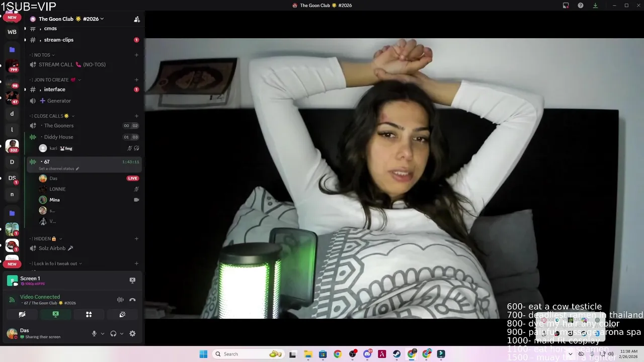Open the activities launcher
The height and width of the screenshot is (362, 644).
coord(89,314)
